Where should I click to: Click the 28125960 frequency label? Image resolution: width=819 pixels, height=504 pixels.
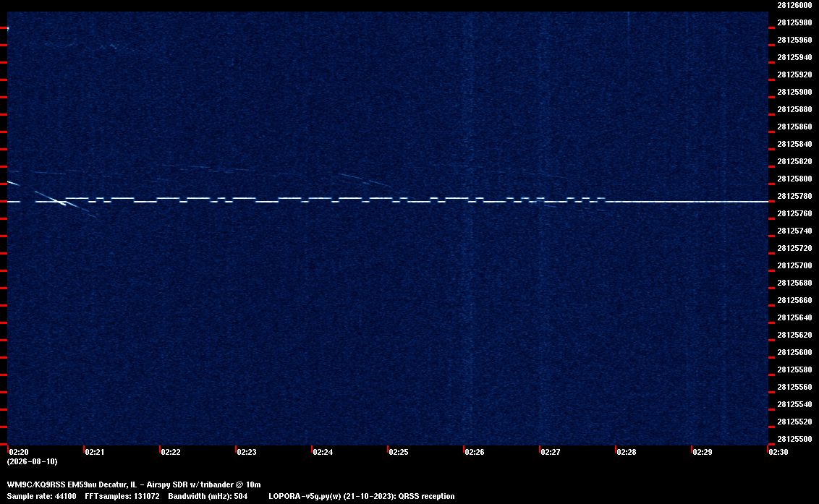[x=794, y=40]
